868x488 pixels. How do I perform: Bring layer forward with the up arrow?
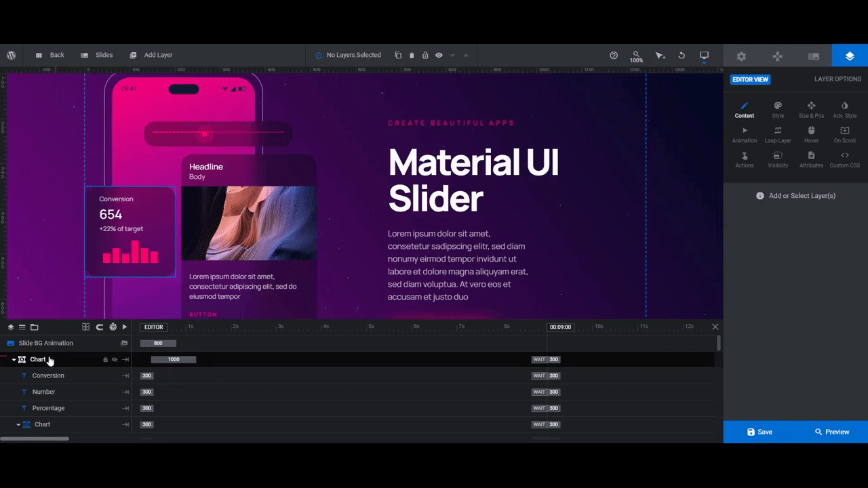click(466, 55)
